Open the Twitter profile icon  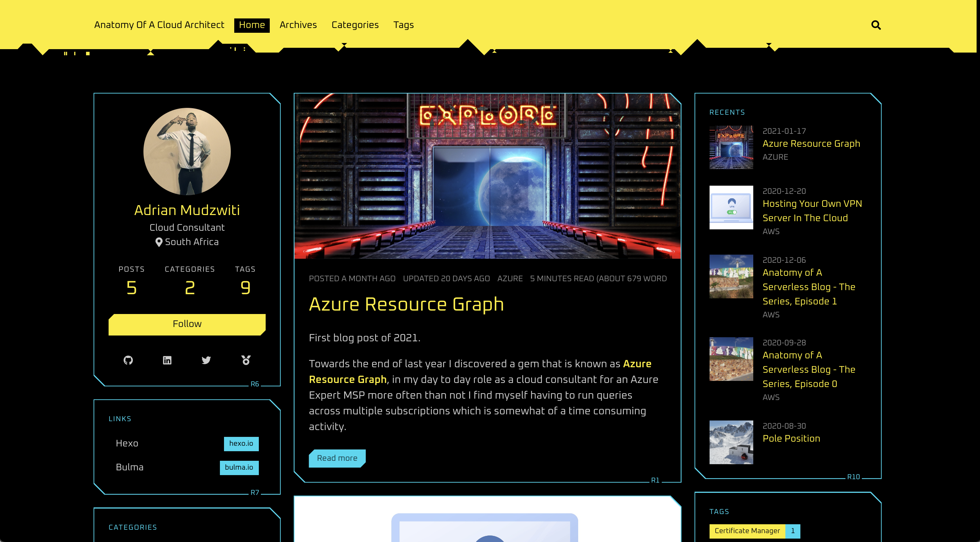(206, 360)
